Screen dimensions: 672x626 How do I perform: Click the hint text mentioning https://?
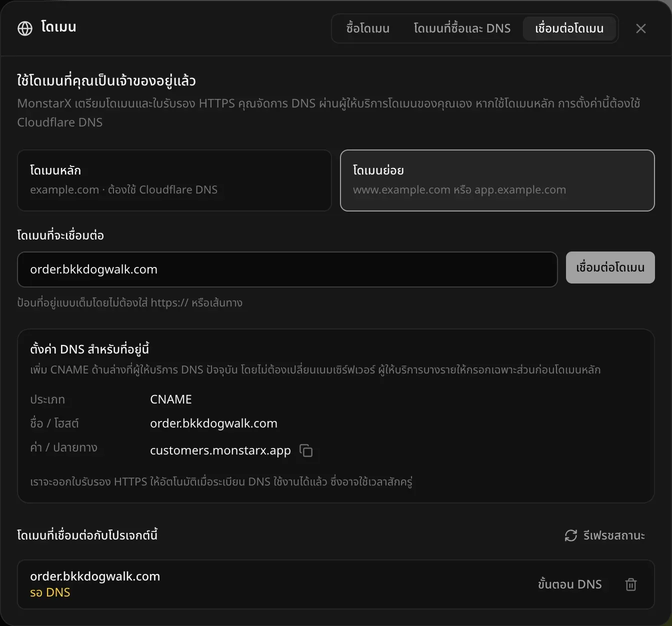coord(130,303)
